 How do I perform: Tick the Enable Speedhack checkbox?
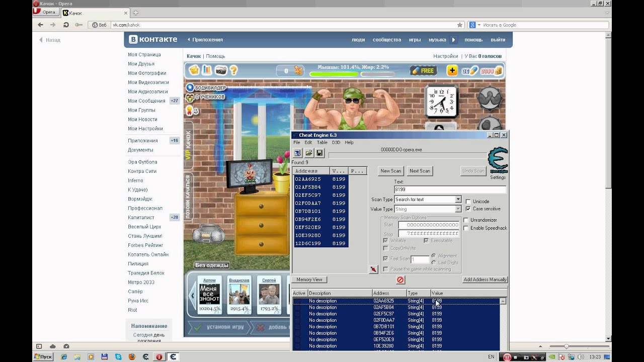click(466, 228)
